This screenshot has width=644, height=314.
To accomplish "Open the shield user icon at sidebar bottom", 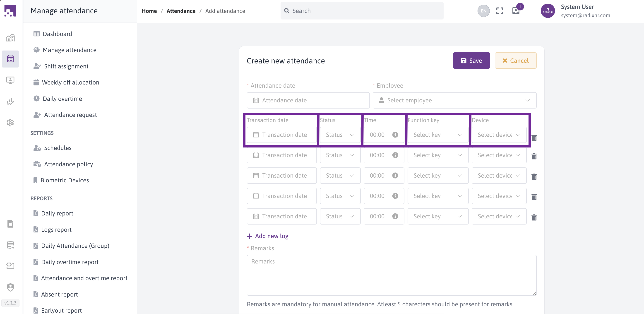I will [x=10, y=287].
